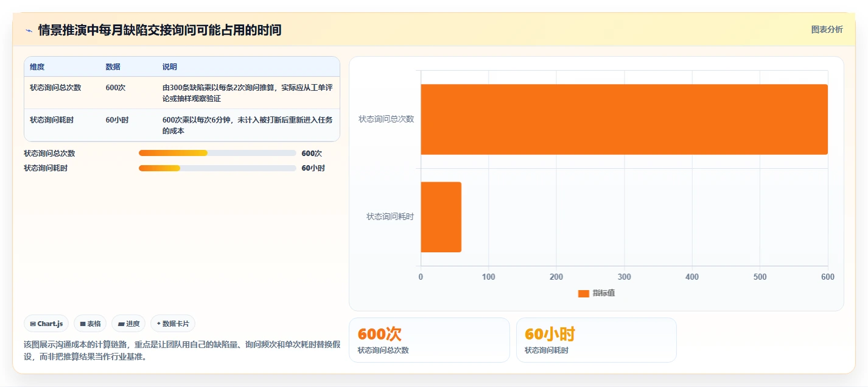Click the 状态询问耗时 progress bar
Viewport: 868px width, 387px height.
pos(217,168)
